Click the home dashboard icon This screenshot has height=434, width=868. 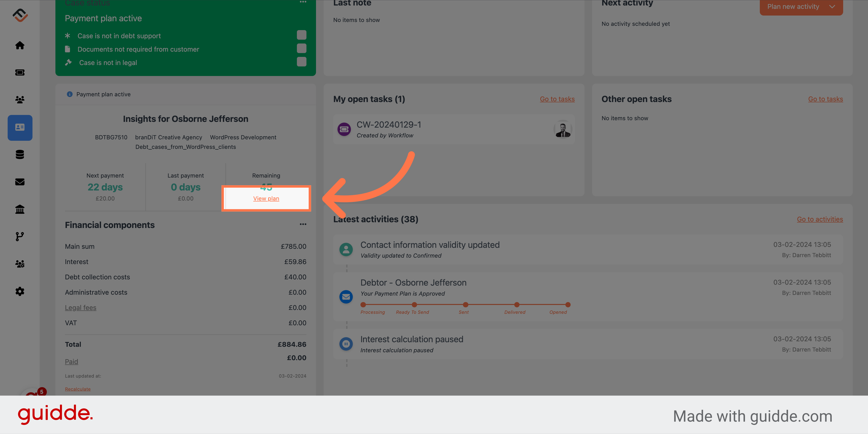coord(20,45)
